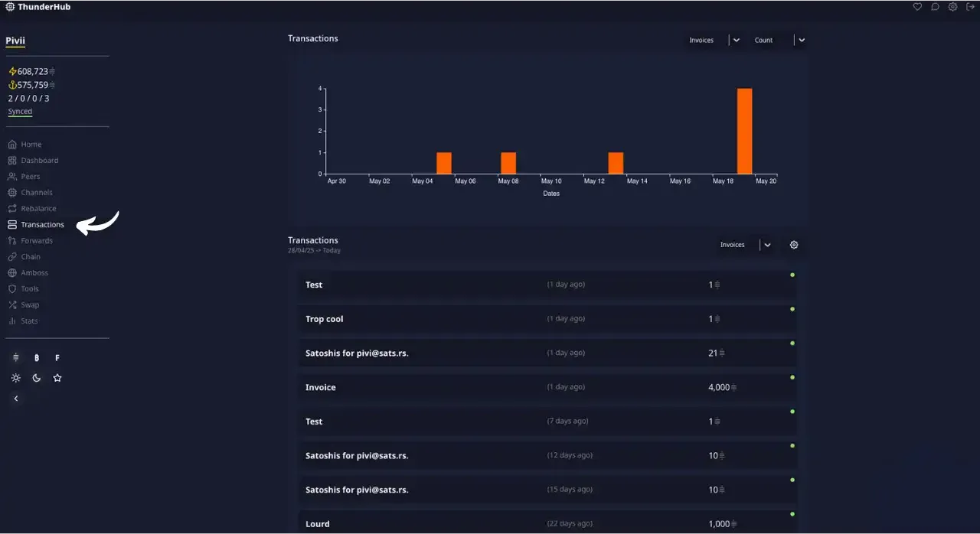Open transaction list settings gear
The height and width of the screenshot is (534, 980).
[794, 245]
